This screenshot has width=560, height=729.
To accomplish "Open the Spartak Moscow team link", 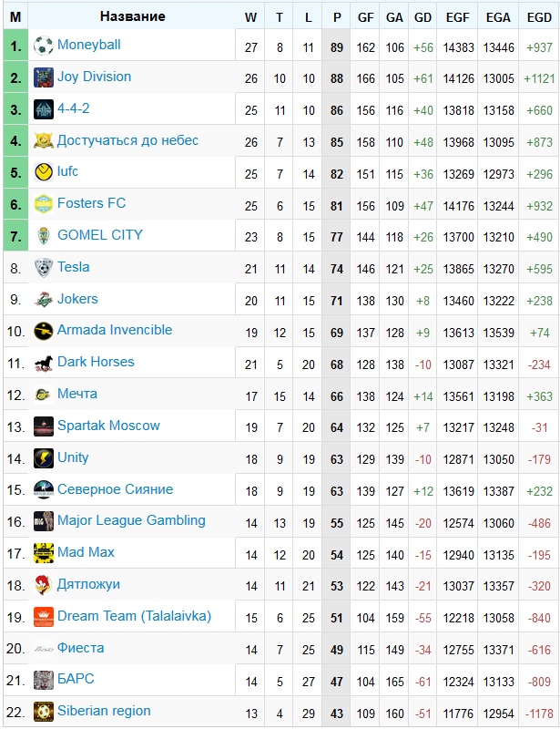I will pos(108,426).
